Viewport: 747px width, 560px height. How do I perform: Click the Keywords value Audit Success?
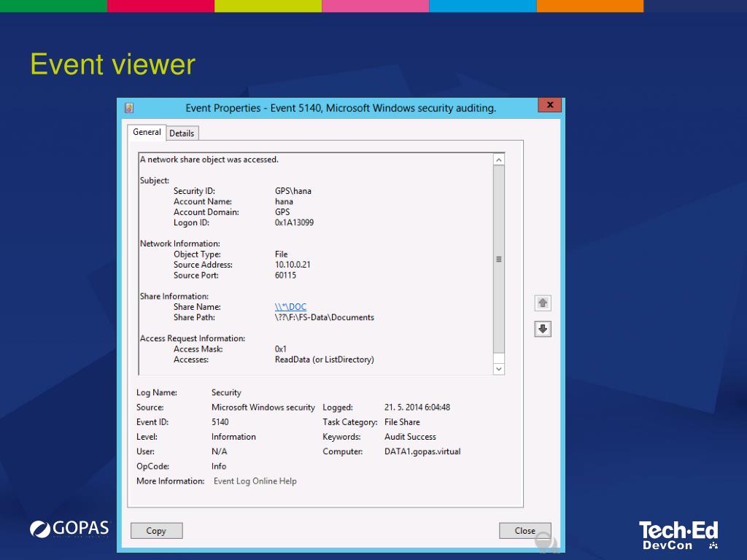pyautogui.click(x=410, y=437)
